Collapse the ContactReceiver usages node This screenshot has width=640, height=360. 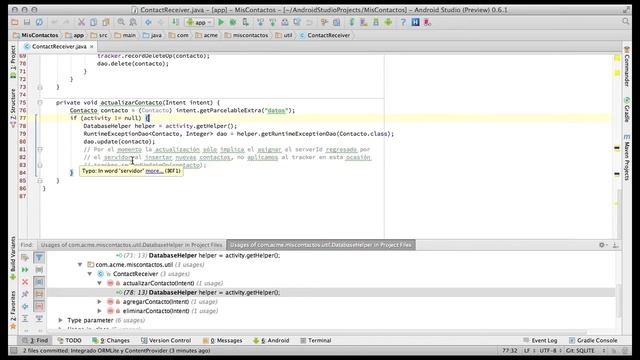click(90, 274)
